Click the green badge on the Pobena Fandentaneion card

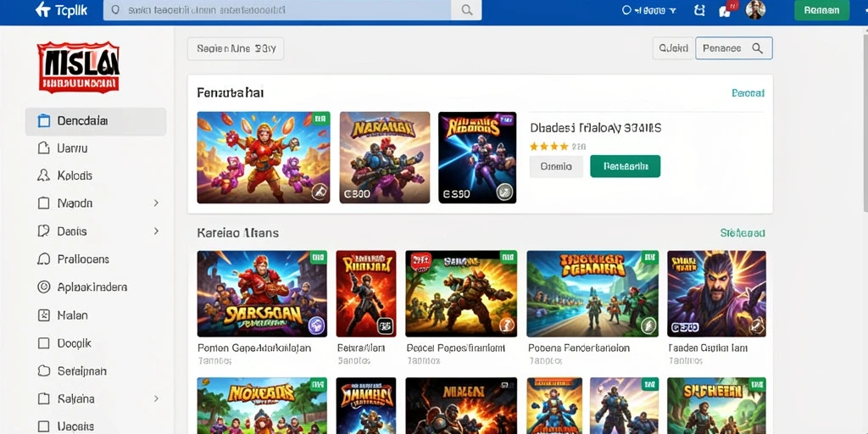(648, 326)
